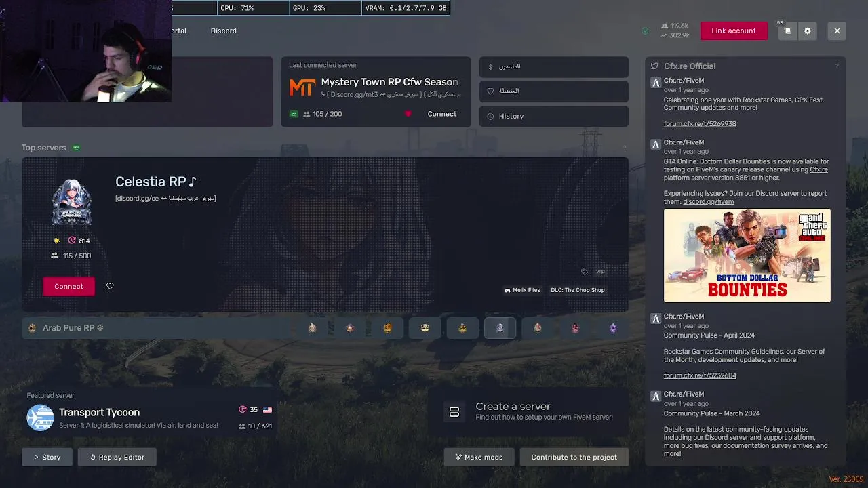Click the 302.9k stat text
868x488 pixels.
coord(674,35)
